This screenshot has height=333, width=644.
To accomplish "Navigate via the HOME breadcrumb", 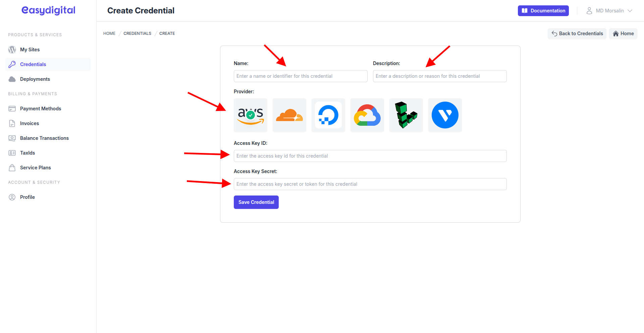I will pos(109,33).
